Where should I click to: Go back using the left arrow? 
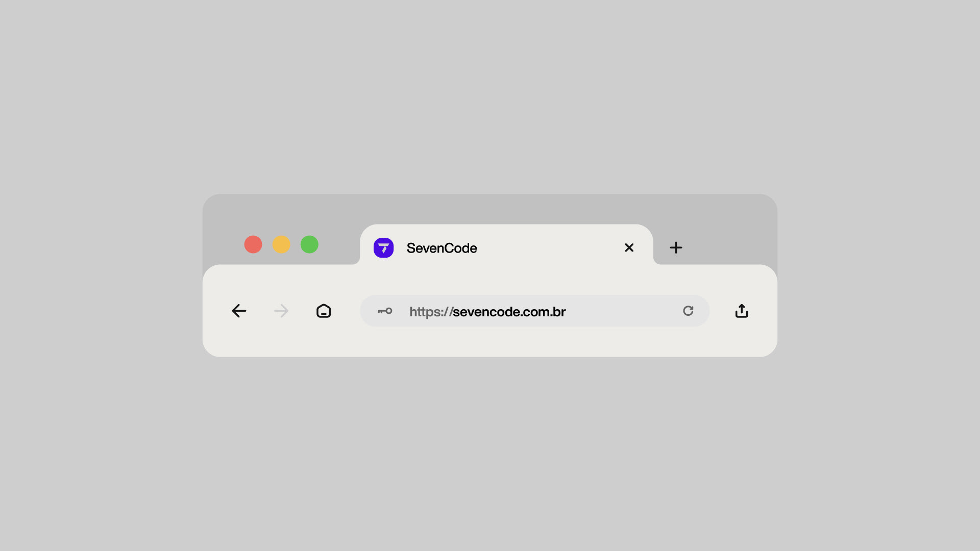(239, 311)
